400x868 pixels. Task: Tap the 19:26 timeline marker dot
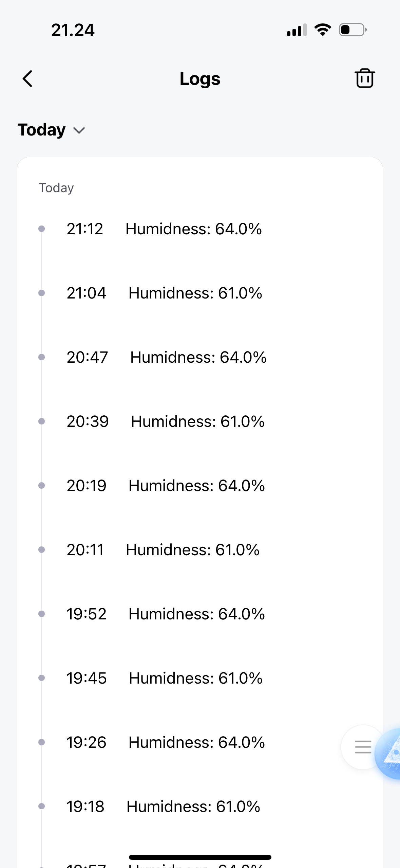(x=42, y=742)
